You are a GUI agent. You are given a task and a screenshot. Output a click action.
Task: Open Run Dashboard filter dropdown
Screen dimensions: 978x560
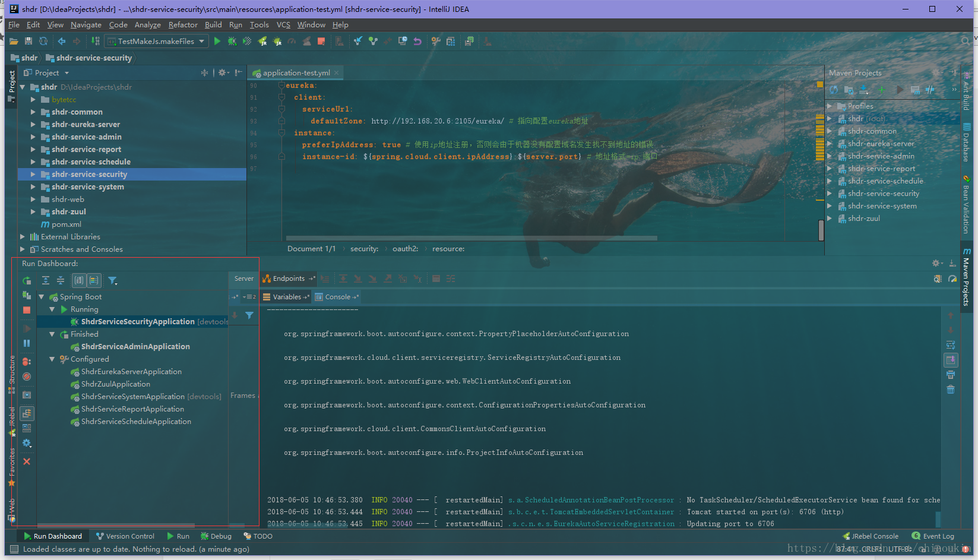tap(113, 280)
